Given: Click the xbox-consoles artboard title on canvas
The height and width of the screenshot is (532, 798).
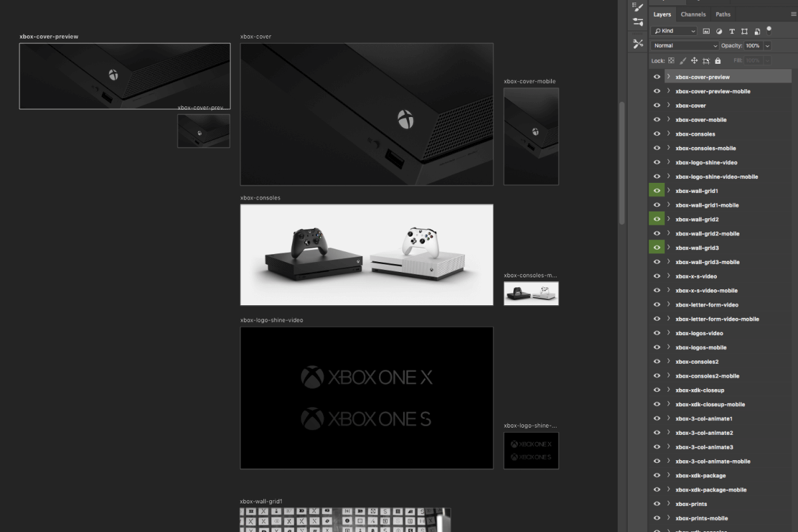Looking at the screenshot, I should pyautogui.click(x=260, y=198).
